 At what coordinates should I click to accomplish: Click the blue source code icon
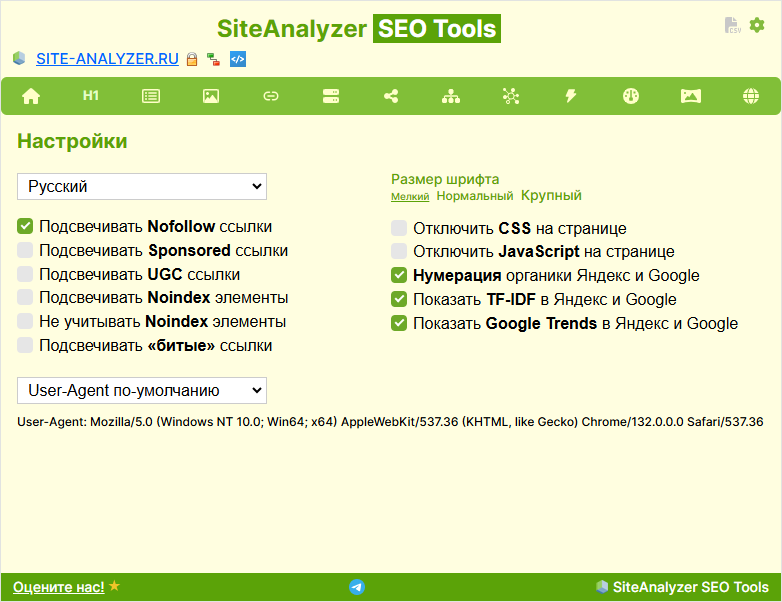click(238, 59)
